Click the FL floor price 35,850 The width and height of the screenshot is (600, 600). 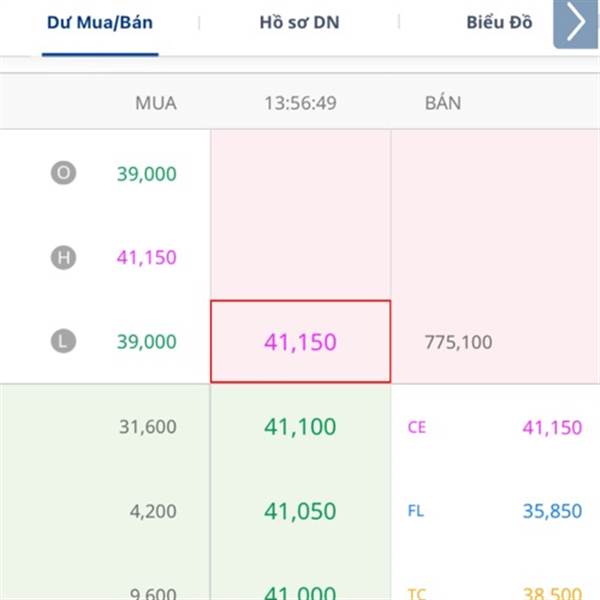pos(552,511)
